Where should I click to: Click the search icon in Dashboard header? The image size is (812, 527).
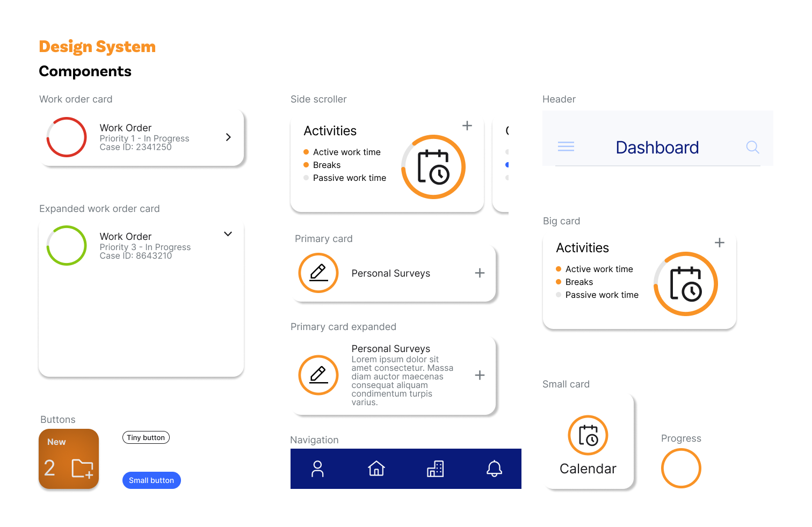pyautogui.click(x=752, y=147)
